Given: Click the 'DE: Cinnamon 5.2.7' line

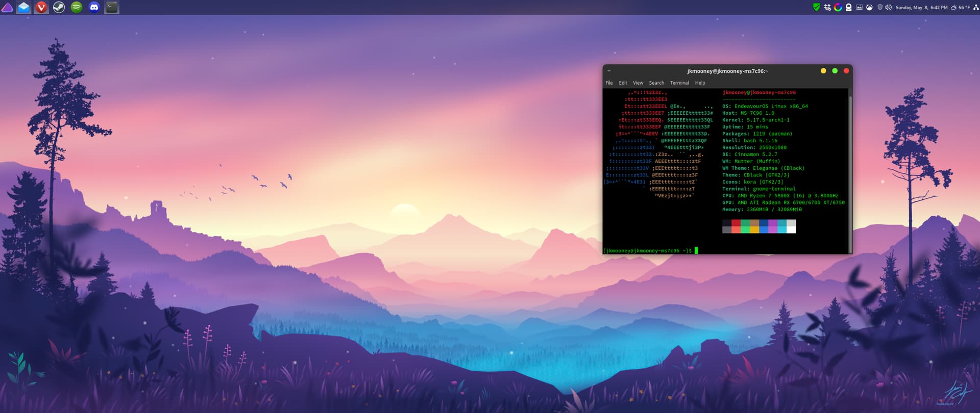Looking at the screenshot, I should pyautogui.click(x=749, y=154).
